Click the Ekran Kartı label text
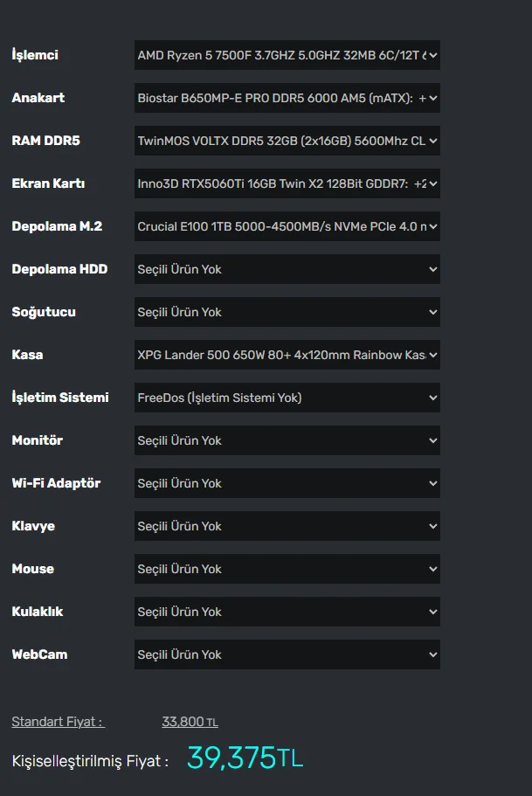Image resolution: width=532 pixels, height=796 pixels. click(x=48, y=183)
